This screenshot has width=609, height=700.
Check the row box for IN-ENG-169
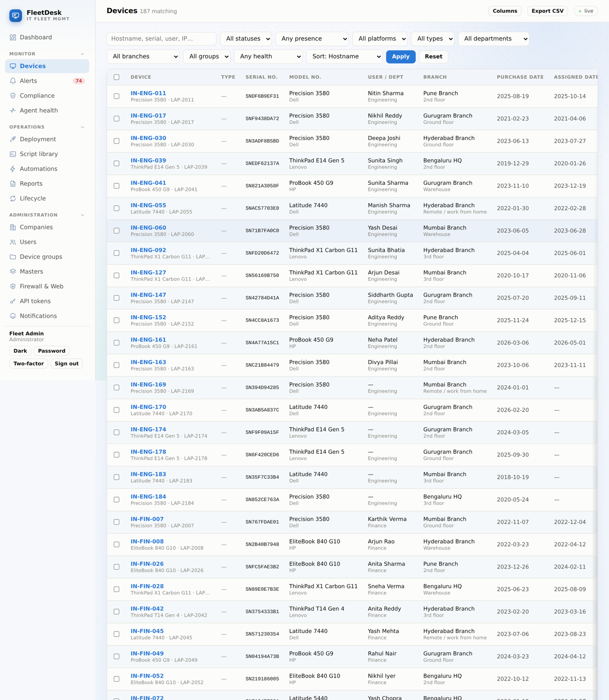tap(117, 388)
